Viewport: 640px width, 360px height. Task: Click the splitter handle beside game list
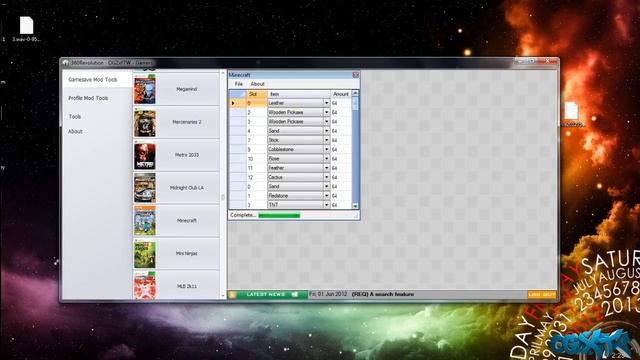click(223, 198)
